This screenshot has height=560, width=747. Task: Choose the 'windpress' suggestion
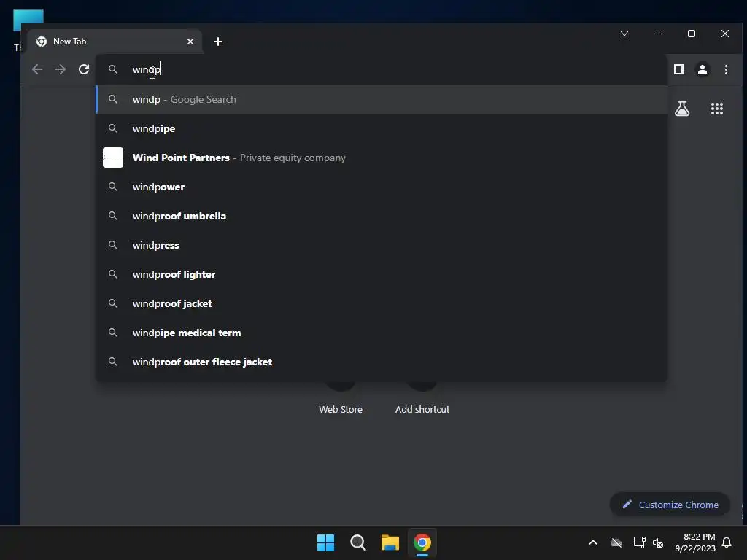pos(381,245)
